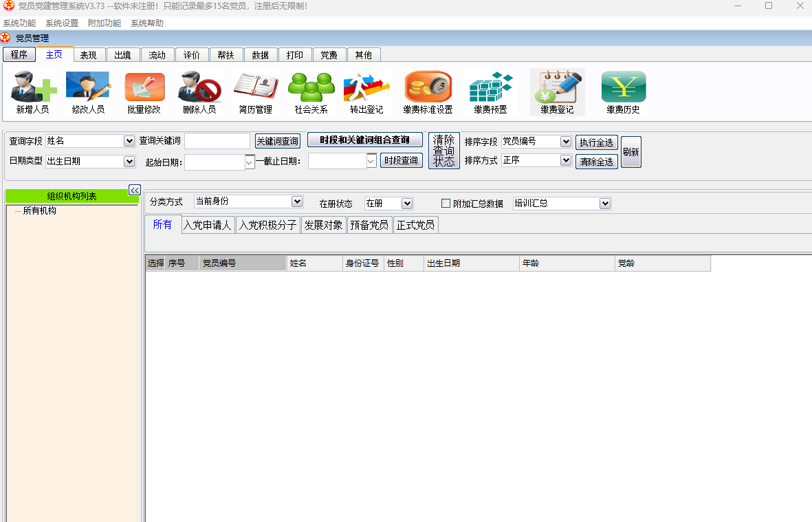
Task: Switch to the 程序 tab
Action: tap(19, 54)
